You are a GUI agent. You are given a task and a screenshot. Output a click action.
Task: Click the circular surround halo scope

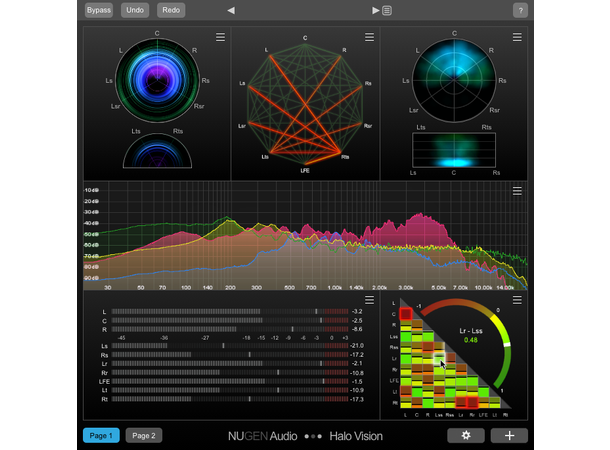point(157,81)
